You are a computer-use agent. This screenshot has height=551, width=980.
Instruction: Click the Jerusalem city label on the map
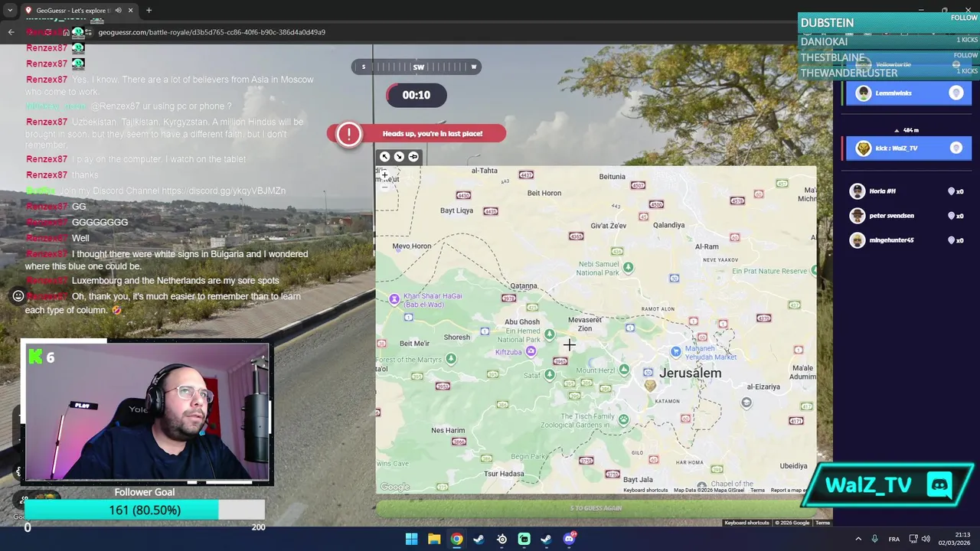click(691, 373)
